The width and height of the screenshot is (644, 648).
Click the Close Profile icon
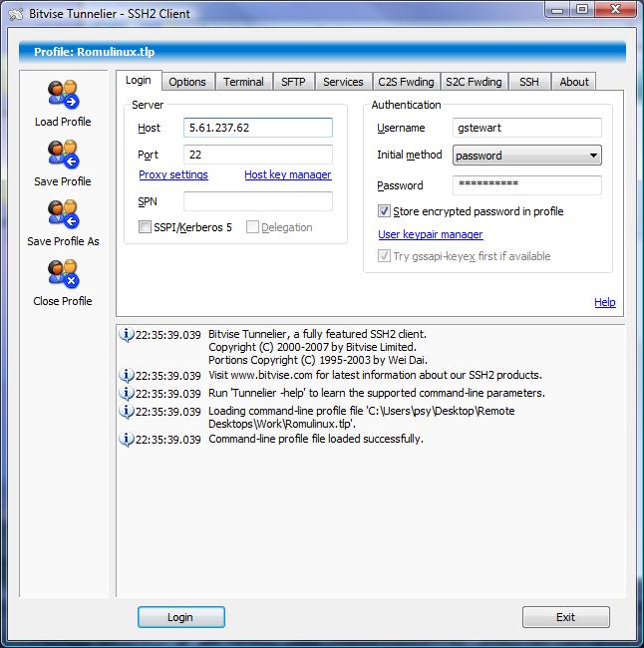[x=63, y=274]
